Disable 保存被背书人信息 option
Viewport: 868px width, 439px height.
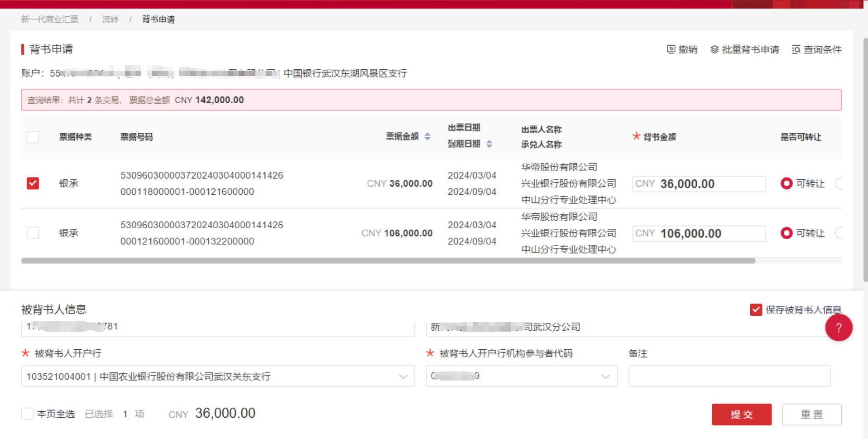755,310
